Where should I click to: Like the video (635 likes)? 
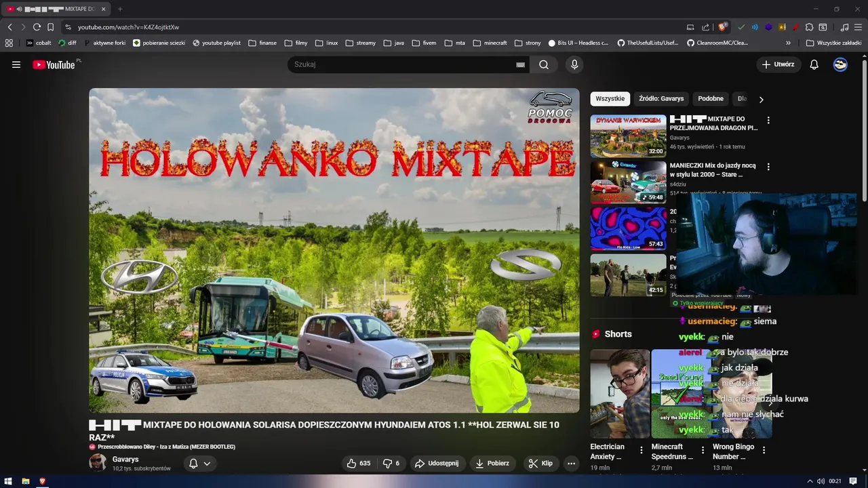point(359,463)
